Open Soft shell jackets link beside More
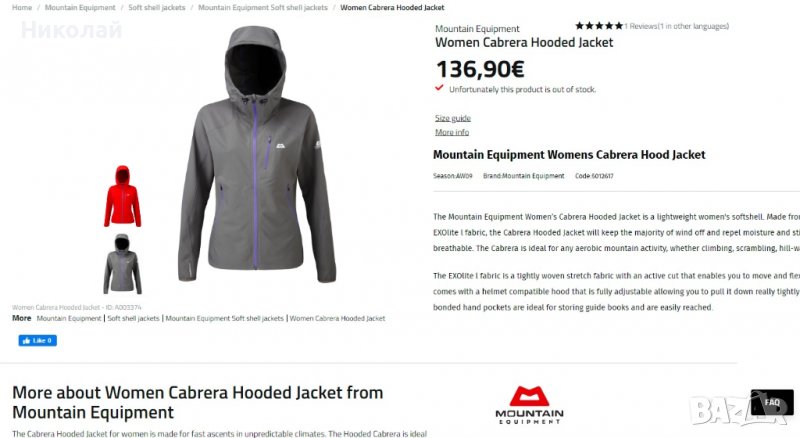This screenshot has width=800, height=438. pos(133,318)
